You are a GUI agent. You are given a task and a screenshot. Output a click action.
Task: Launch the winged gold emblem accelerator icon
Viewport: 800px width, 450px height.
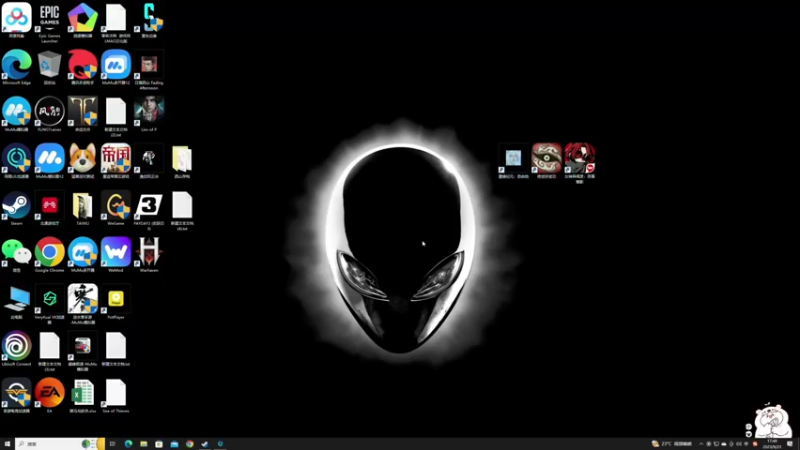coord(16,395)
